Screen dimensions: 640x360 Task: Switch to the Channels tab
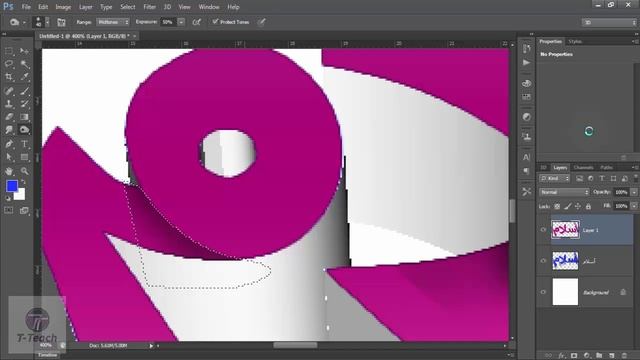pyautogui.click(x=583, y=167)
